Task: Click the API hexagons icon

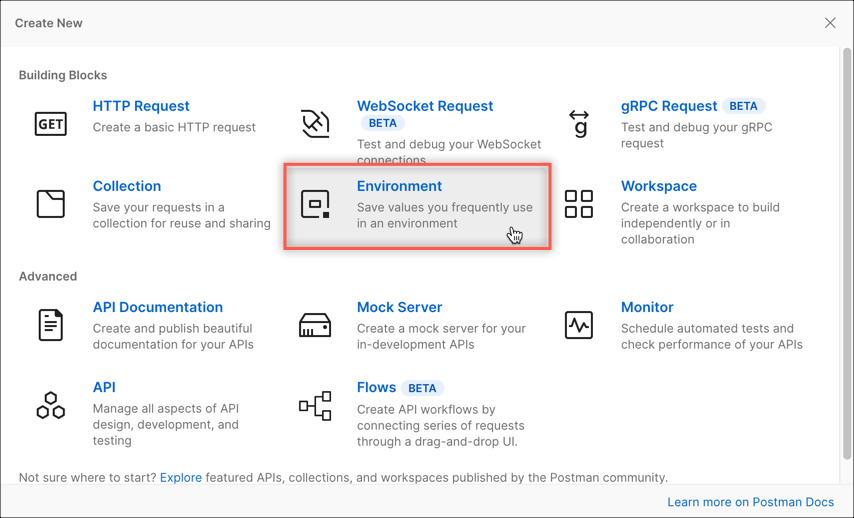Action: point(51,405)
